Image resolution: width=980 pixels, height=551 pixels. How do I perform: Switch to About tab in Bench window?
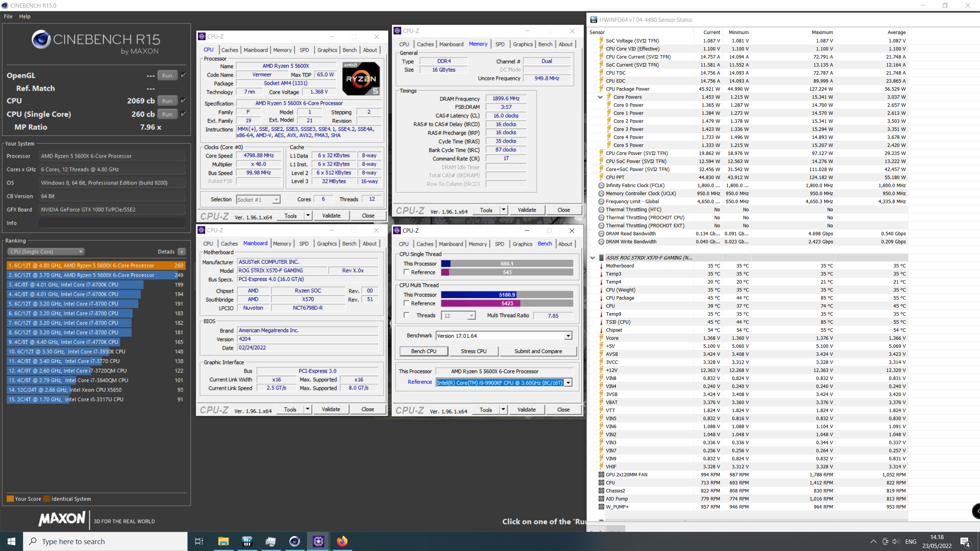(x=565, y=244)
